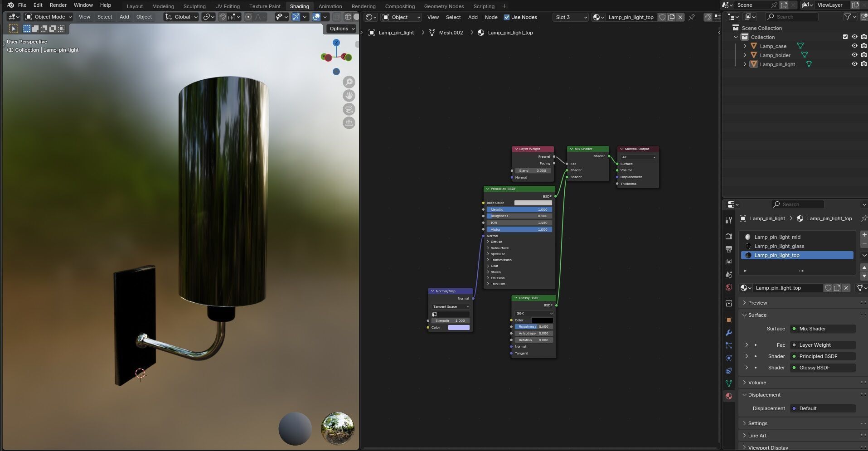Open the Object properties tab
868x451 pixels.
point(729,320)
